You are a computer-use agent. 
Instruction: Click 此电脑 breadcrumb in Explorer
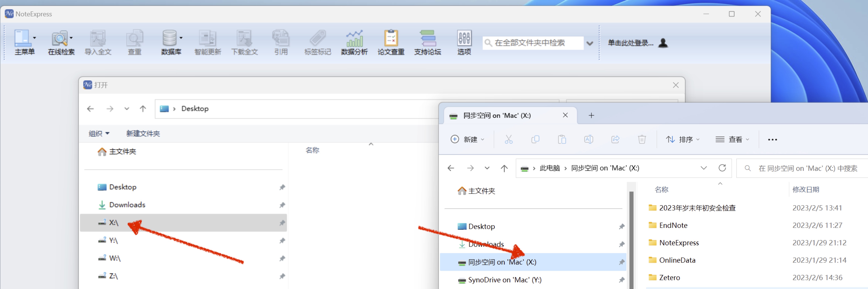coord(550,168)
